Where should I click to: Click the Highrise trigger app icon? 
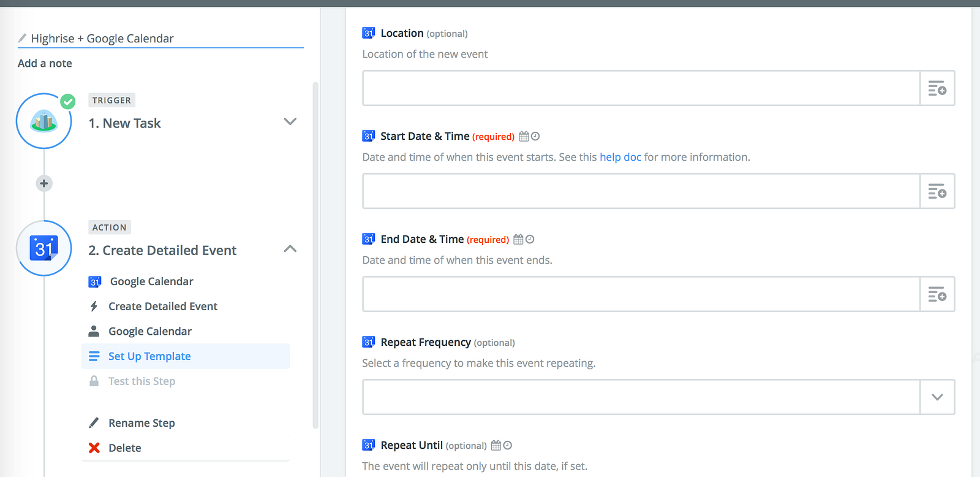tap(44, 121)
